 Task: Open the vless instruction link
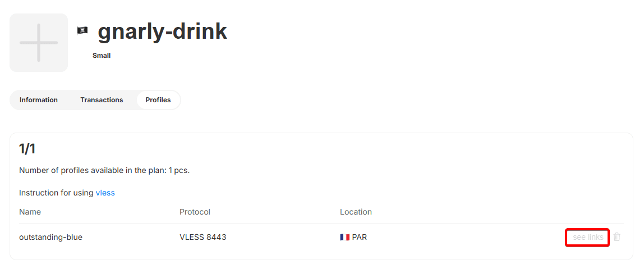pyautogui.click(x=105, y=193)
